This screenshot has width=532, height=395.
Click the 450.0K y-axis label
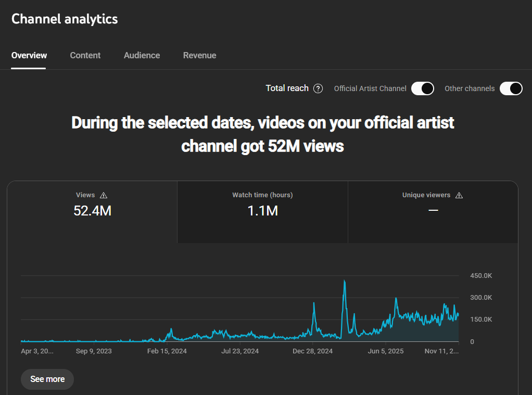pyautogui.click(x=481, y=275)
